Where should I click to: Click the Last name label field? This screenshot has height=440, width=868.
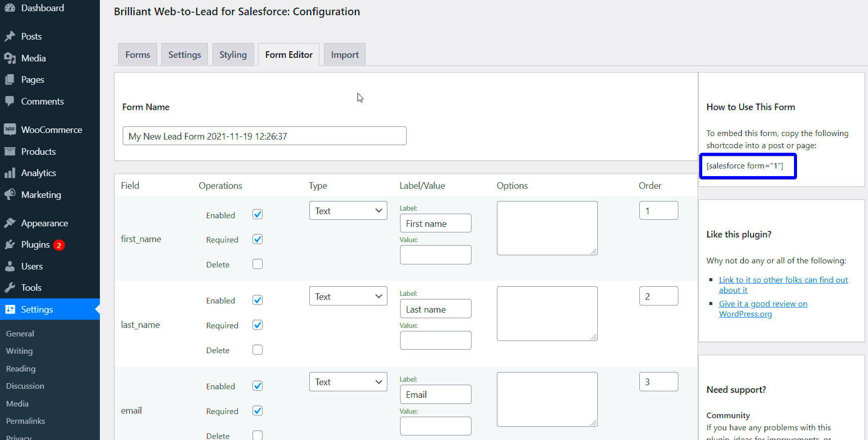(436, 309)
